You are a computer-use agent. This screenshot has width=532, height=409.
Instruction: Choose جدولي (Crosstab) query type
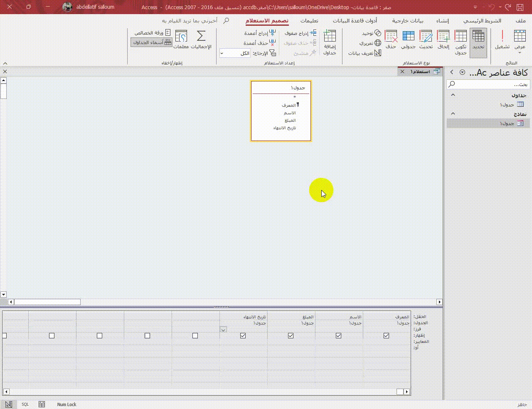(x=408, y=40)
